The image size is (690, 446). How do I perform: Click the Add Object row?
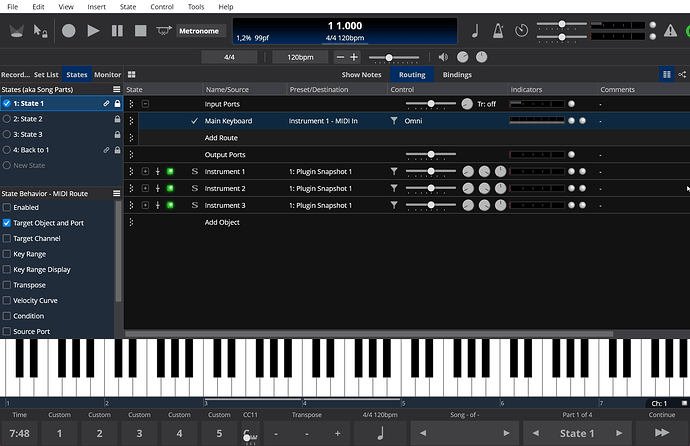click(x=222, y=223)
